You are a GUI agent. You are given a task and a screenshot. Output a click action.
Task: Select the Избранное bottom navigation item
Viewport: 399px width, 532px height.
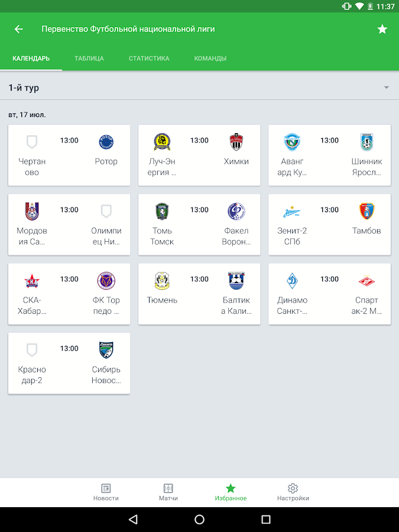[231, 492]
